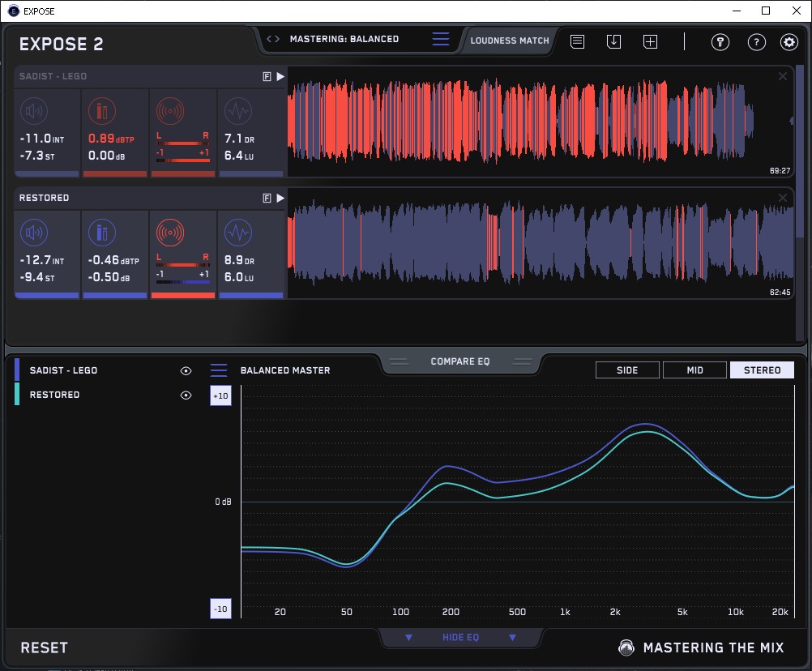
Task: Switch EQ view to MID
Action: click(694, 370)
